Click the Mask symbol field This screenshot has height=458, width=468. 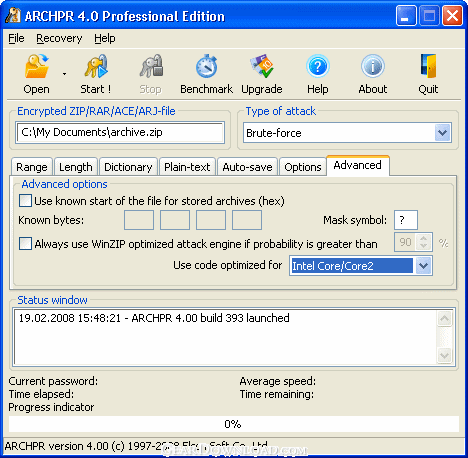(x=406, y=220)
